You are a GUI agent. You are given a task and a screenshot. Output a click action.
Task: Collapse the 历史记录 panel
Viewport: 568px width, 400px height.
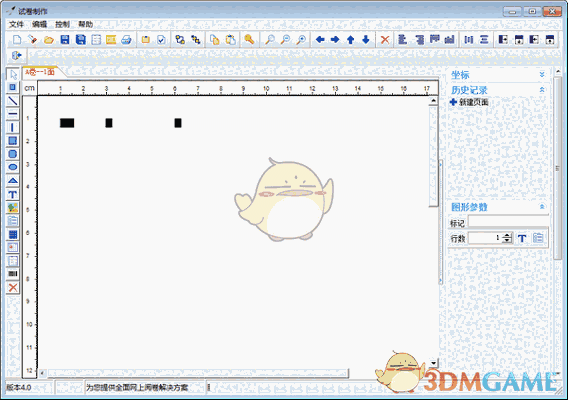(x=542, y=89)
